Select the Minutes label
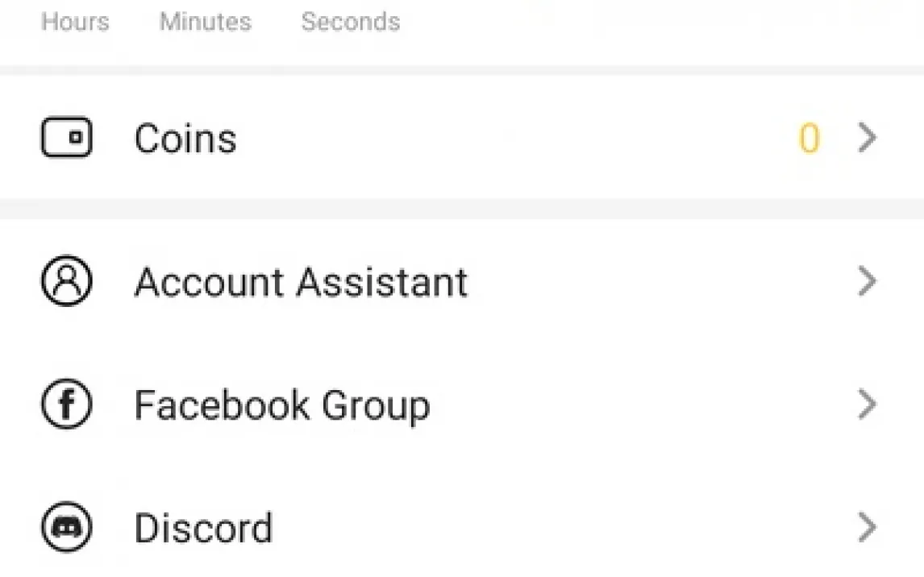The width and height of the screenshot is (924, 577). coord(206,22)
